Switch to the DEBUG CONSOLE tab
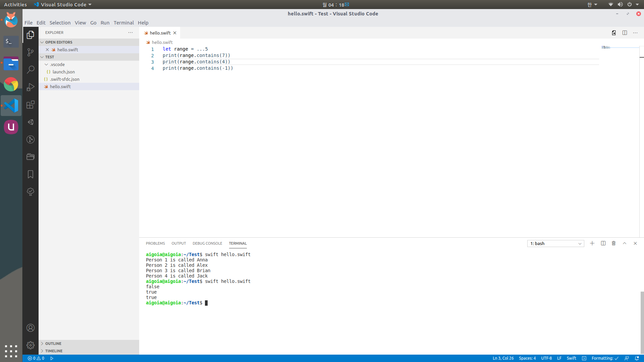The width and height of the screenshot is (644, 362). click(x=207, y=243)
